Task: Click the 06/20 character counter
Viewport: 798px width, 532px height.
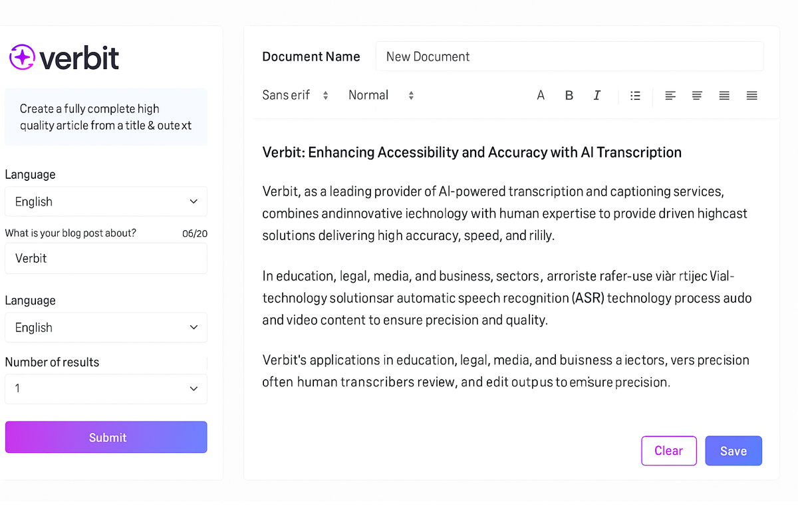Action: click(x=194, y=233)
